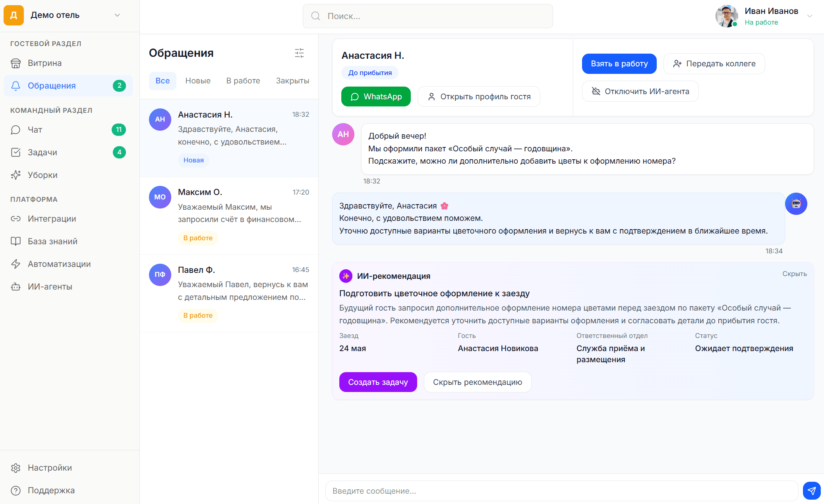Open Обращения with the bell icon
824x504 pixels.
(x=68, y=86)
